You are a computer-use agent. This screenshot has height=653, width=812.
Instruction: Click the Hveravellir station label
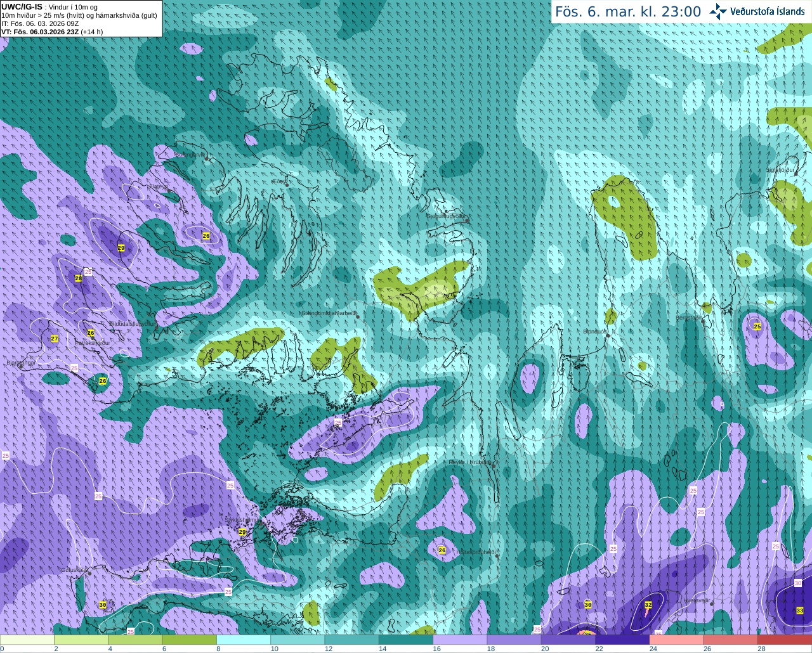point(696,600)
